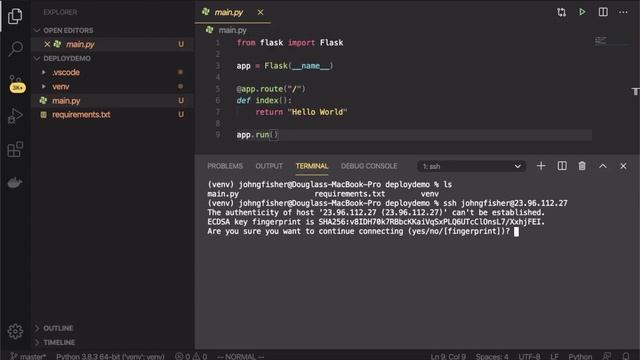
Task: Open the Search view in activity bar
Action: coord(15,49)
